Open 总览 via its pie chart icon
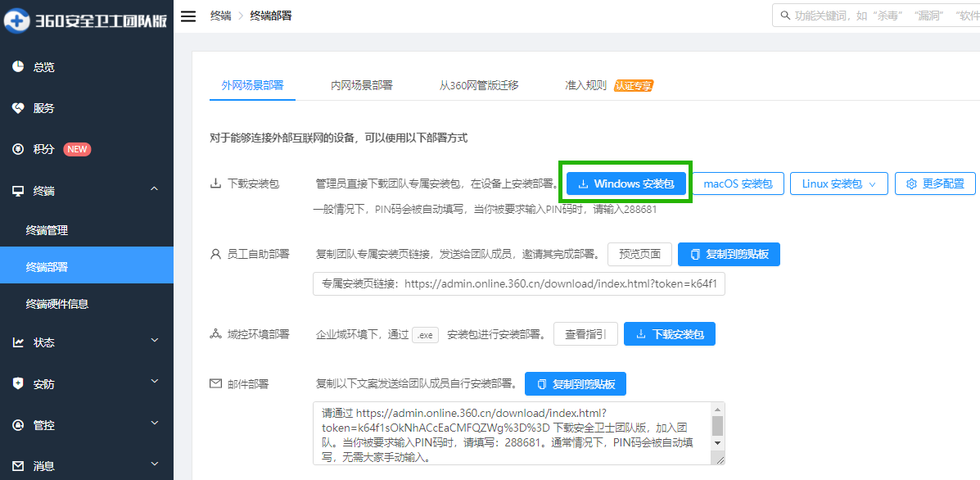The image size is (980, 480). coord(18,67)
